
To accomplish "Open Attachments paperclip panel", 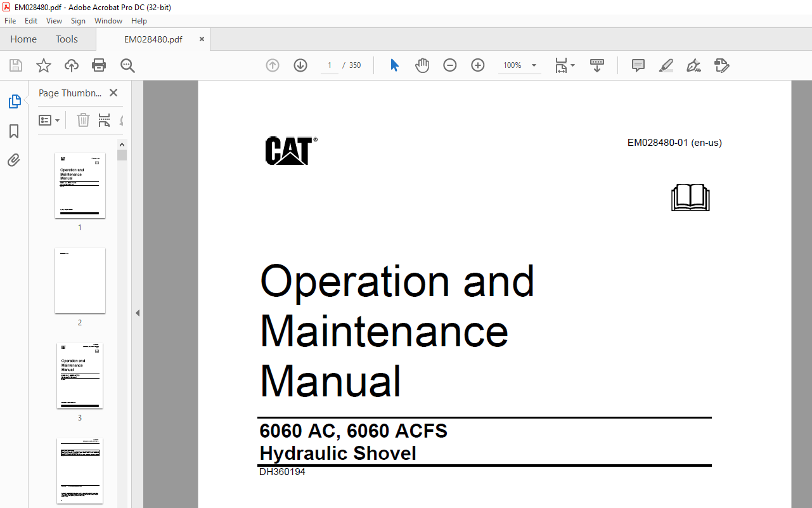I will click(x=14, y=160).
